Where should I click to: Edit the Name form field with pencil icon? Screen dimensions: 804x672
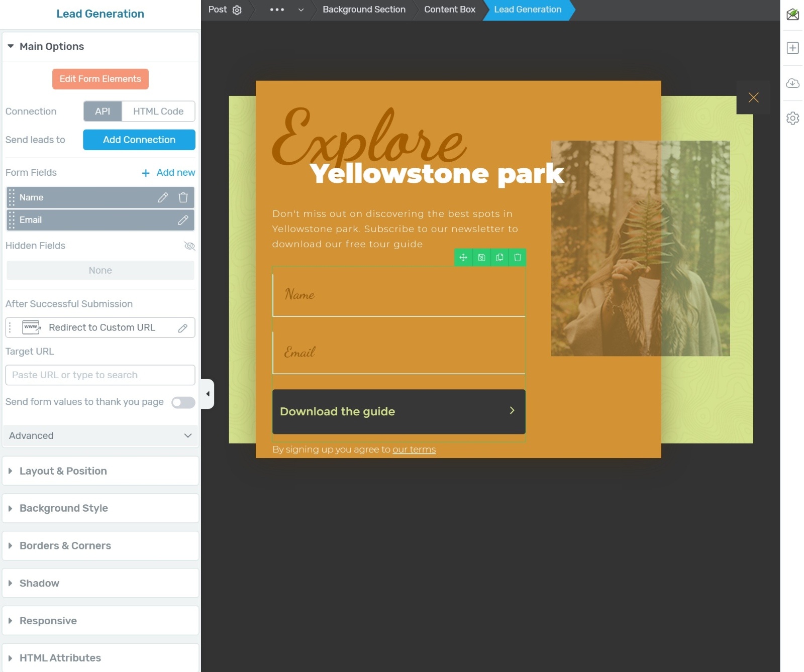[162, 197]
